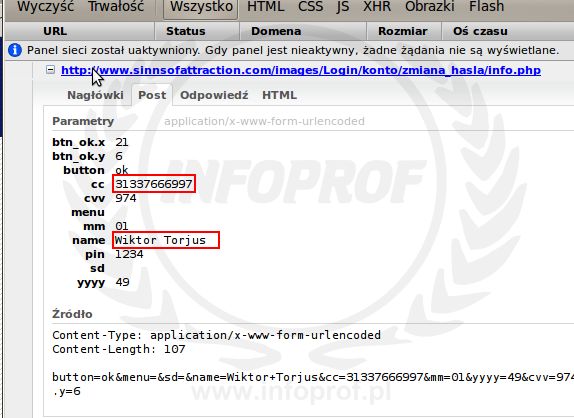
Task: Click the yyyy value 49
Action: (122, 282)
